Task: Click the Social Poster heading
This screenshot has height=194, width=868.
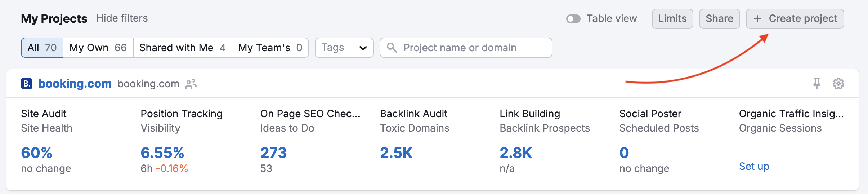Action: click(x=650, y=114)
